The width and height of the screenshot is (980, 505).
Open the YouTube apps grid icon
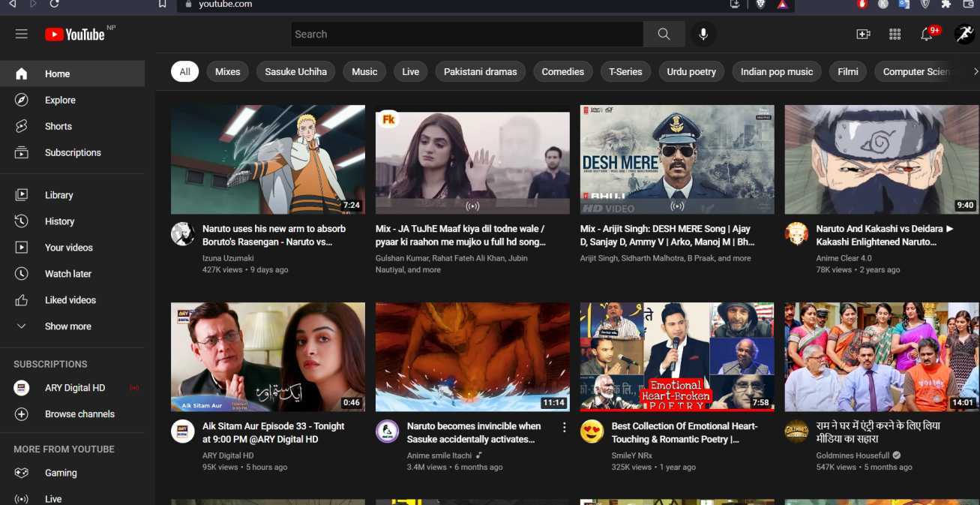(895, 34)
